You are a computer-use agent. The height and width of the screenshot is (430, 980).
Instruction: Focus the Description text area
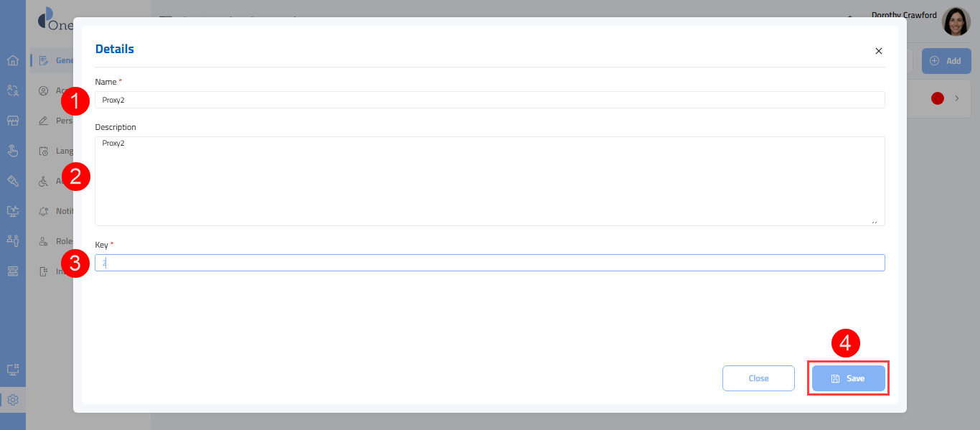coord(489,181)
